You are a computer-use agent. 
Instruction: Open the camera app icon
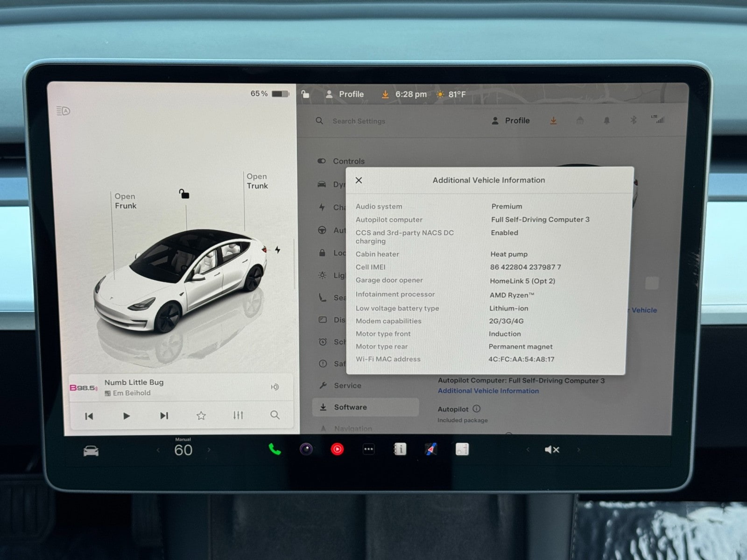pyautogui.click(x=306, y=449)
